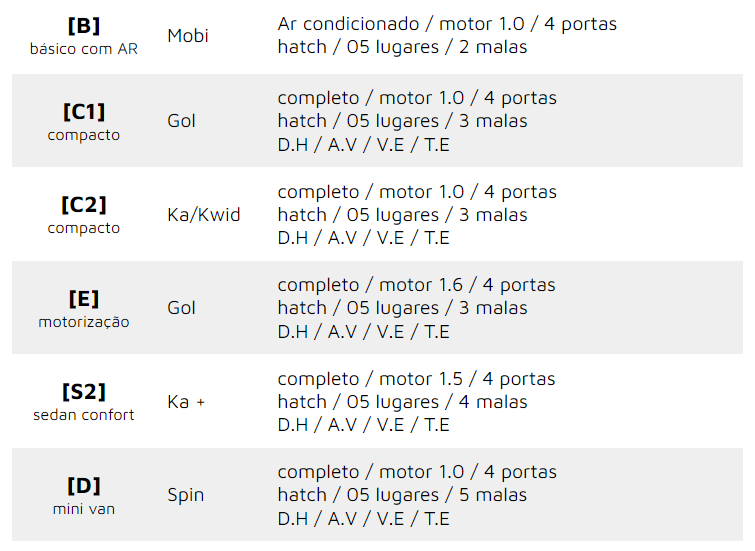
Task: Click Gol in the [C1] row
Action: 182,121
